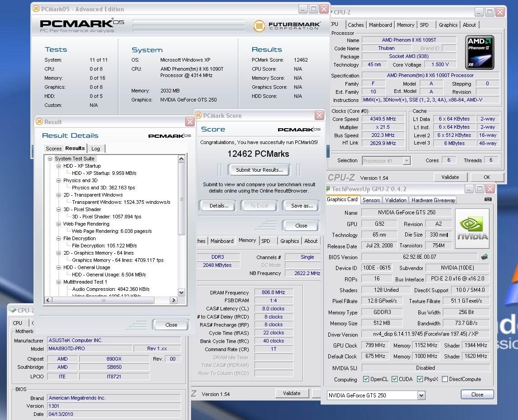
Task: Click the OK button in CPU-Z
Action: 487,177
